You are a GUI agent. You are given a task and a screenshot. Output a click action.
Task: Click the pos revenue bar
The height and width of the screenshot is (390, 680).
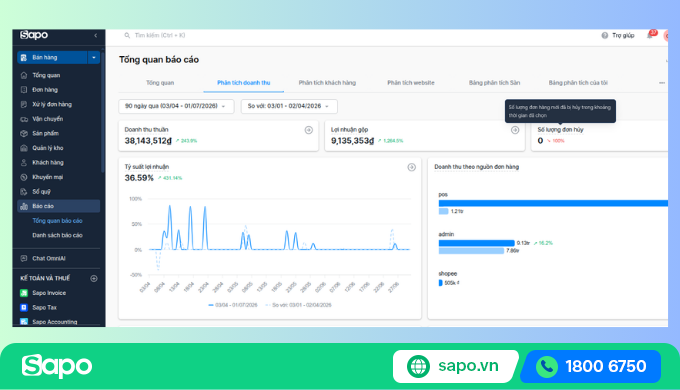[x=553, y=203]
